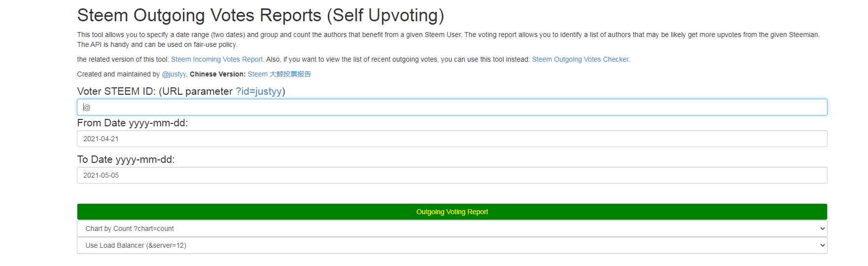Click the arrow on the Load Balancer selector
868x266 pixels.
click(822, 245)
